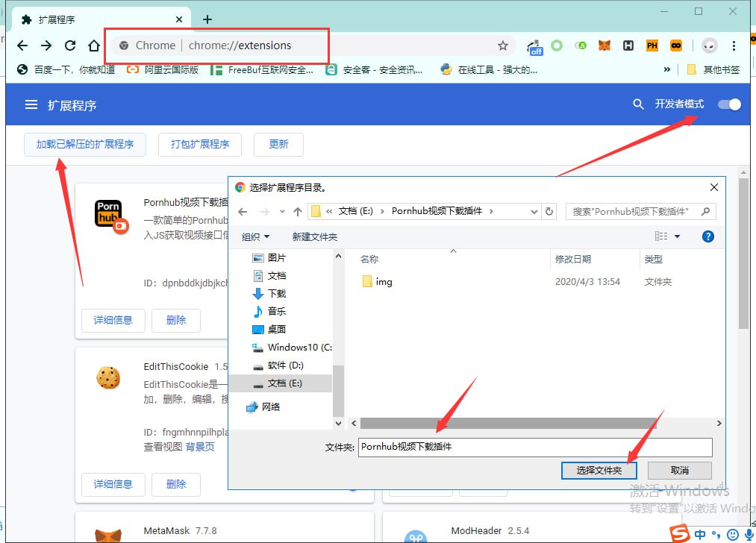Show hidden bookmarks with the » chevron
This screenshot has height=543, width=756.
666,69
